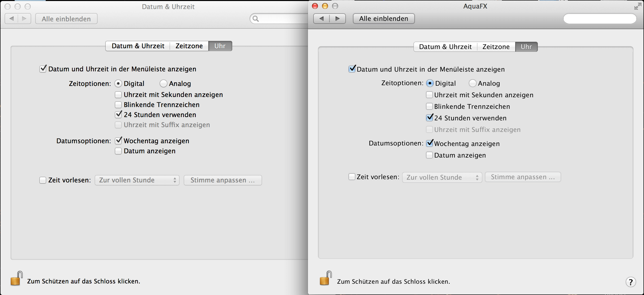The height and width of the screenshot is (295, 644).
Task: Click the back navigation arrow in Datum & Uhrzeit window
Action: [x=12, y=18]
